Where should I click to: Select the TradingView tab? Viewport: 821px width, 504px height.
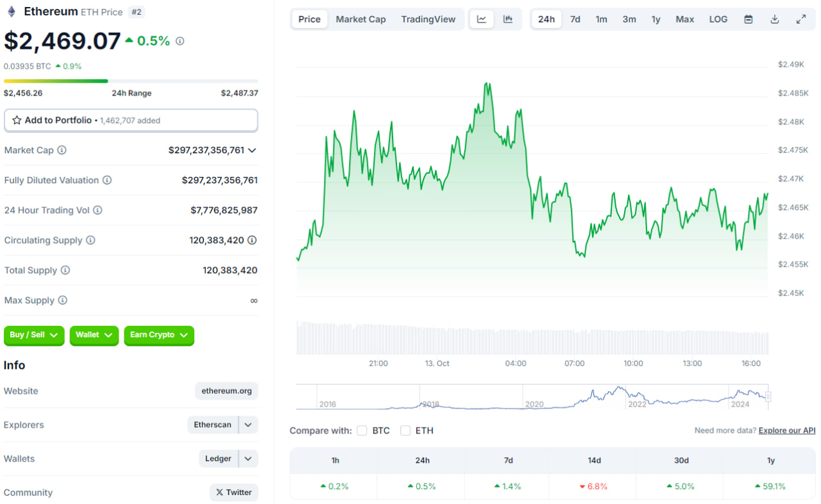coord(428,19)
